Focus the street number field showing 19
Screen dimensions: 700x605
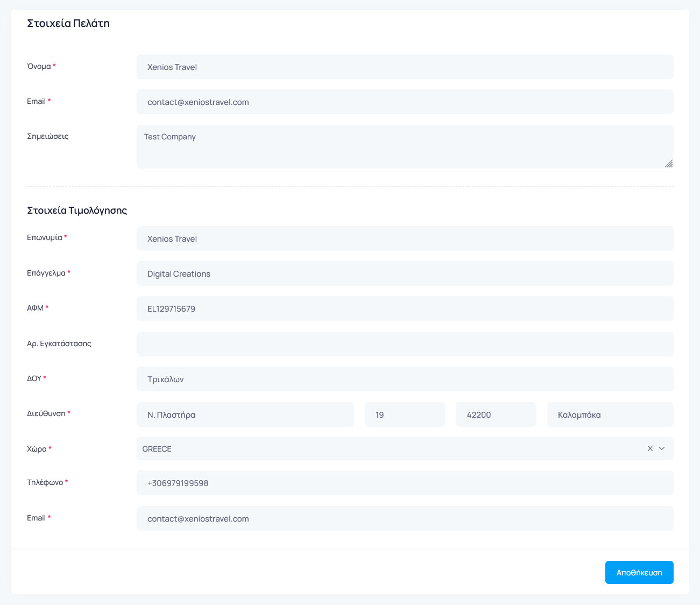click(405, 414)
